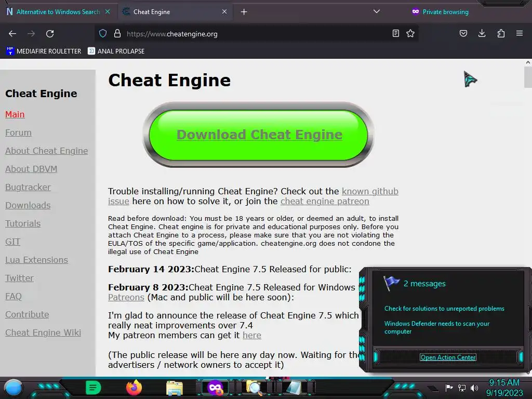Open Save to Pocket icon
The image size is (532, 399).
click(x=463, y=33)
